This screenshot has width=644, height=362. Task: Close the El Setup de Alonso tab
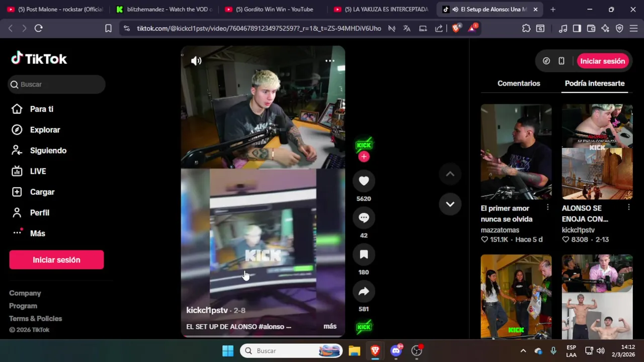[x=535, y=10]
